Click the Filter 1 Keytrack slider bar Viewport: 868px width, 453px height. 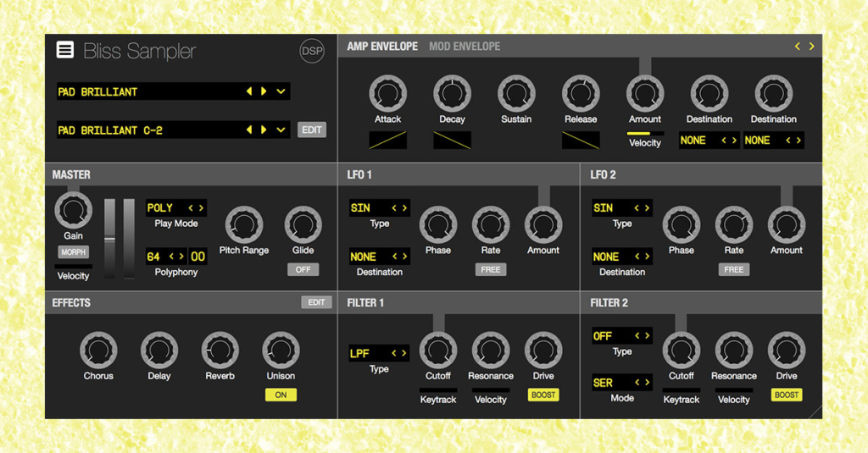(438, 390)
